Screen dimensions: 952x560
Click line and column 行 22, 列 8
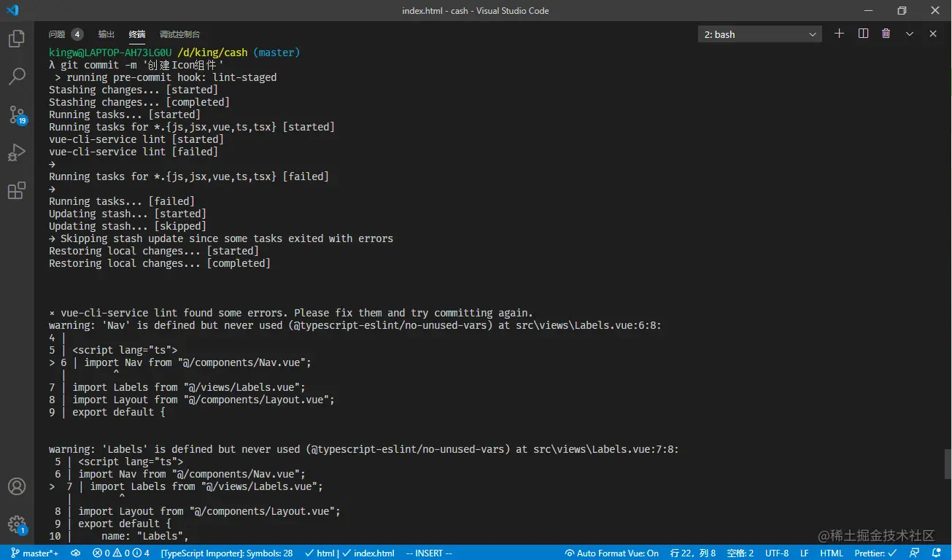click(692, 553)
